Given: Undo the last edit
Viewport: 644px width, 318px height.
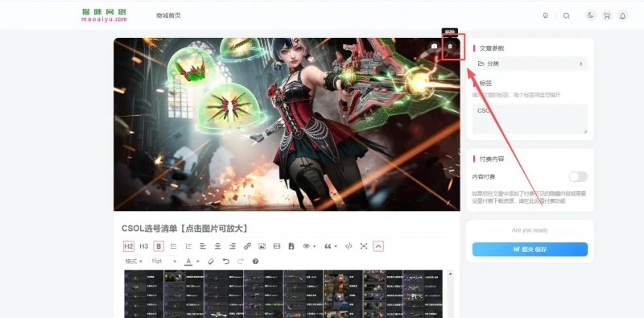Looking at the screenshot, I should 226,262.
